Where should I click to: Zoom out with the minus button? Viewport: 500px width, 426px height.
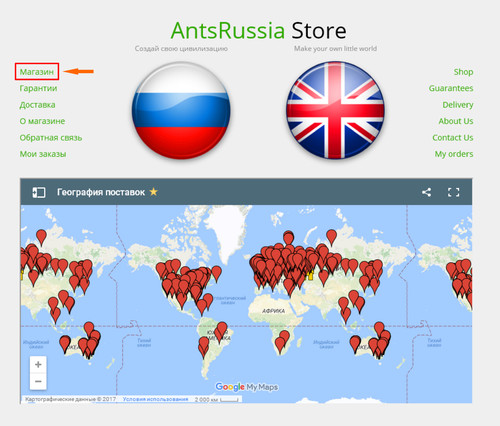tap(38, 381)
